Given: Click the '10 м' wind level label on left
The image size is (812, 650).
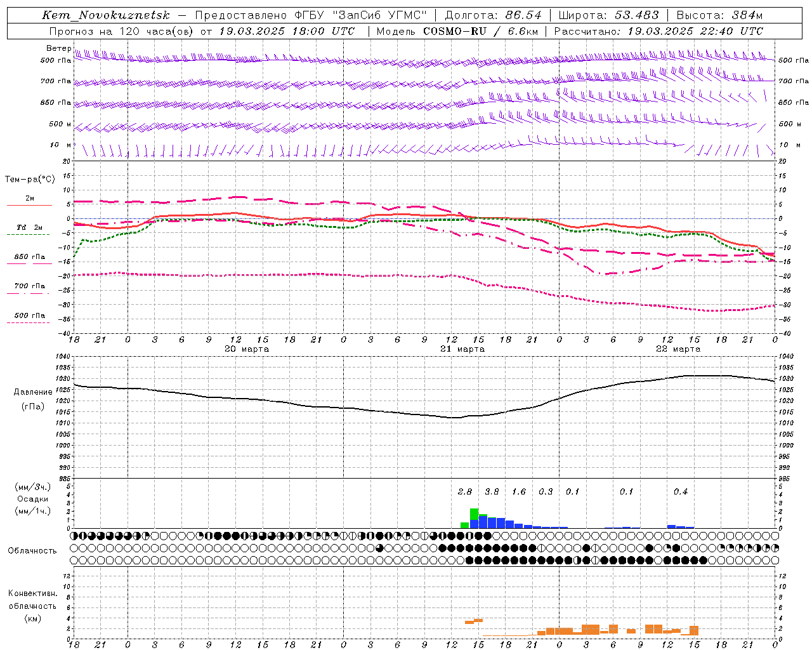Looking at the screenshot, I should click(61, 145).
